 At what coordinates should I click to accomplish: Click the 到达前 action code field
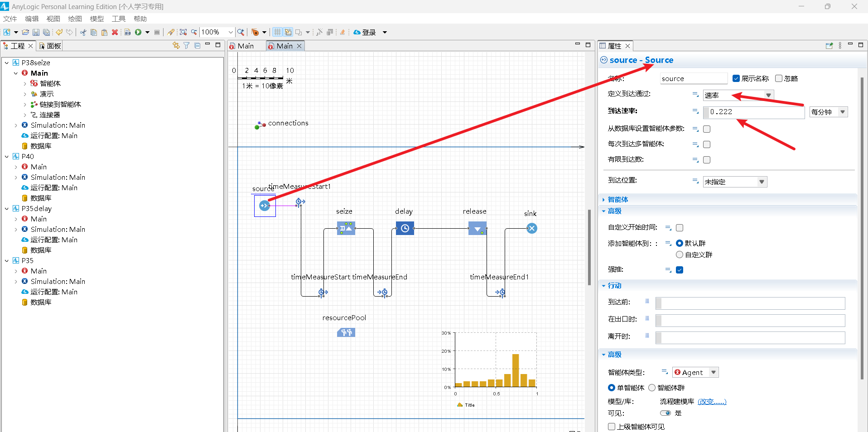pyautogui.click(x=750, y=303)
